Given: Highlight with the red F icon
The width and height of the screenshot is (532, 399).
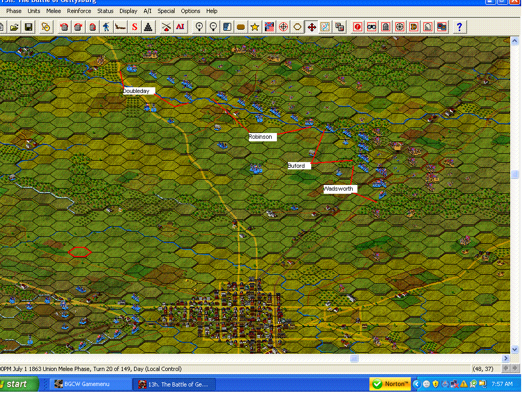Looking at the screenshot, I should (357, 27).
